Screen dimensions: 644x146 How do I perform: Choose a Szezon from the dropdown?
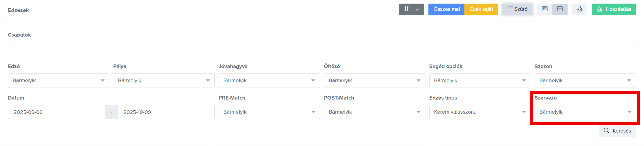[x=585, y=81]
